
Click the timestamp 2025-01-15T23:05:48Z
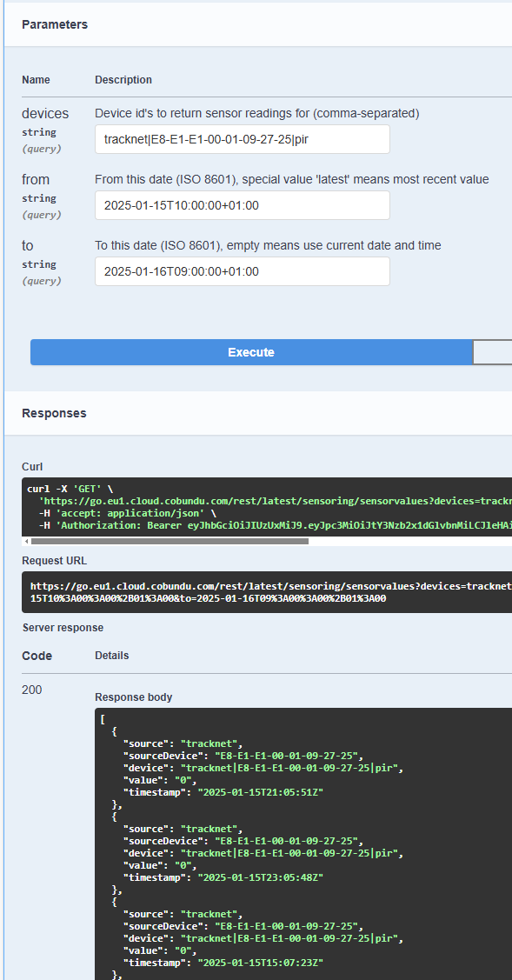[260, 877]
